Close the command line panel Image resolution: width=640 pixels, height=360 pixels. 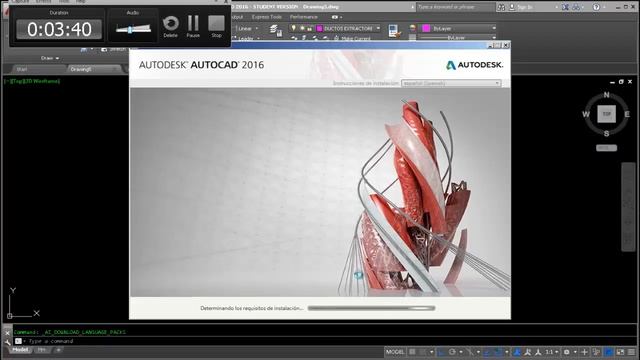pos(7,333)
